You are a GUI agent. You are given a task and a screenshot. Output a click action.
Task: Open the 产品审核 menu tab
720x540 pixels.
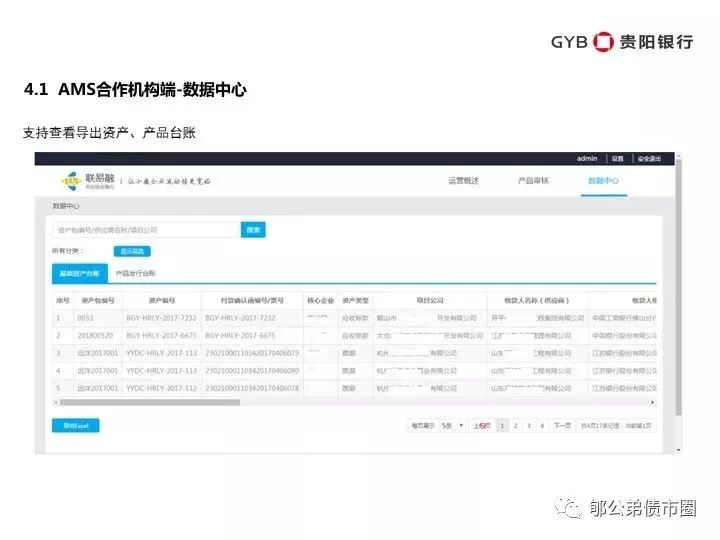click(532, 180)
